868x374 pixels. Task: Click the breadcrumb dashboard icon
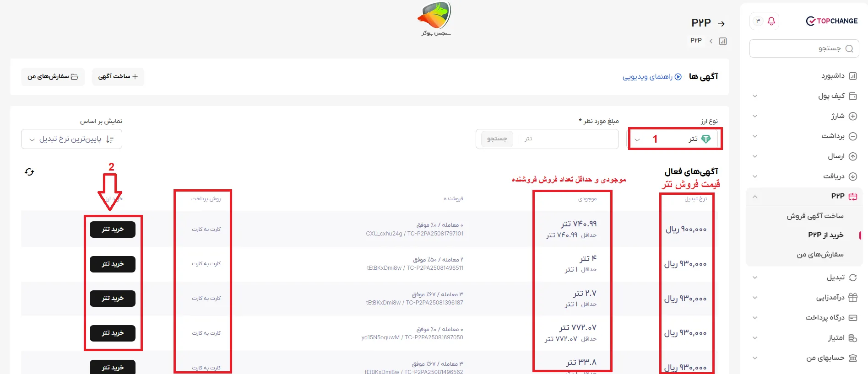coord(723,41)
